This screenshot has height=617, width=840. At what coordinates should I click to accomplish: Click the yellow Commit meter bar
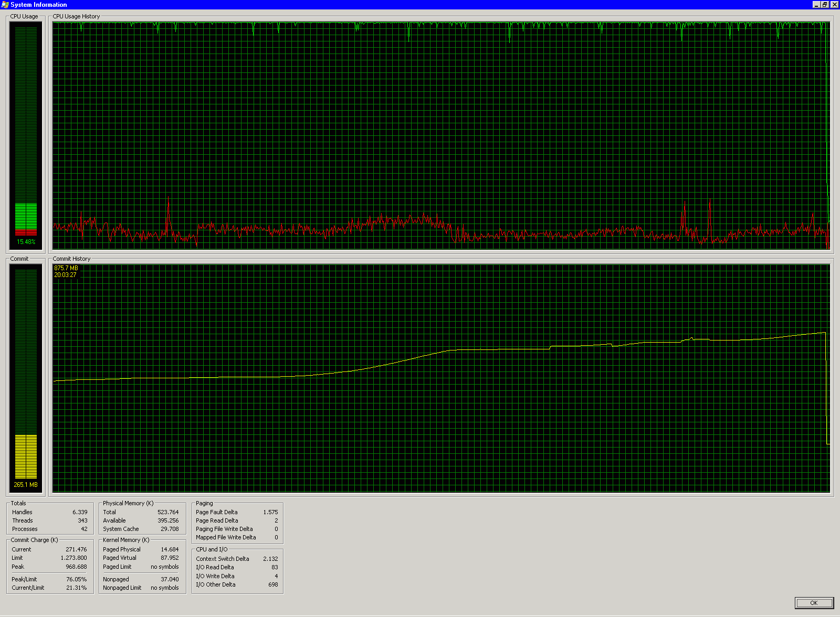click(x=26, y=456)
